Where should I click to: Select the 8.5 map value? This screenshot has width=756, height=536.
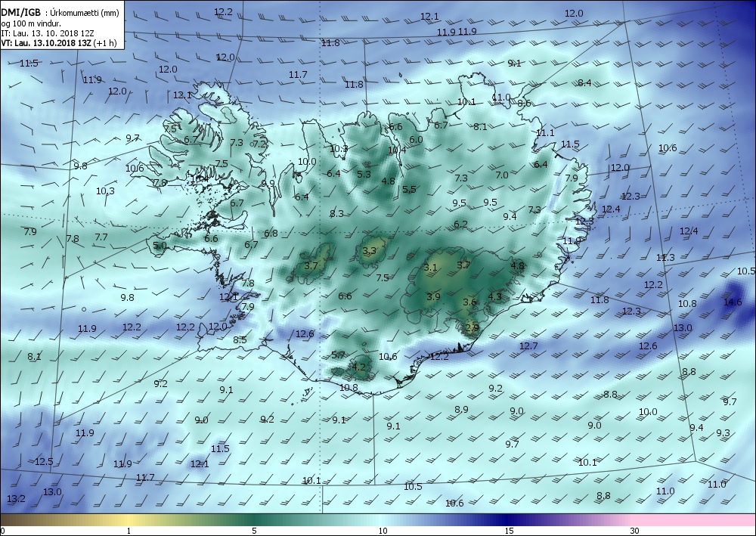(240, 340)
